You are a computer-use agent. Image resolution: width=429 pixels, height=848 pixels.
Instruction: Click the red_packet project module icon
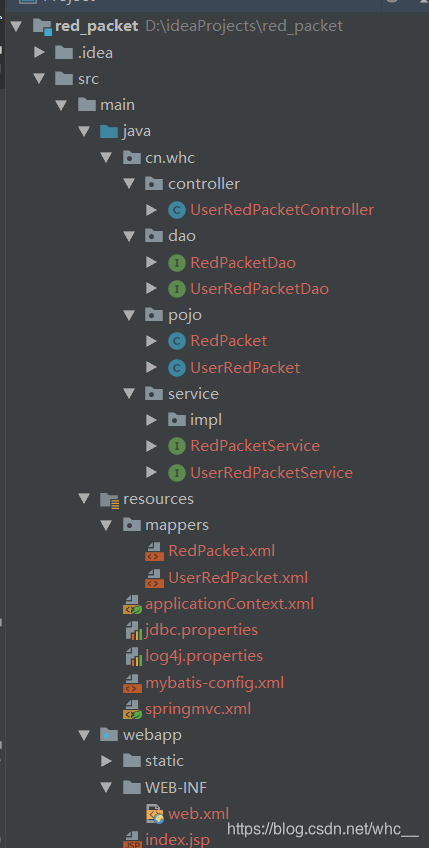pyautogui.click(x=43, y=26)
